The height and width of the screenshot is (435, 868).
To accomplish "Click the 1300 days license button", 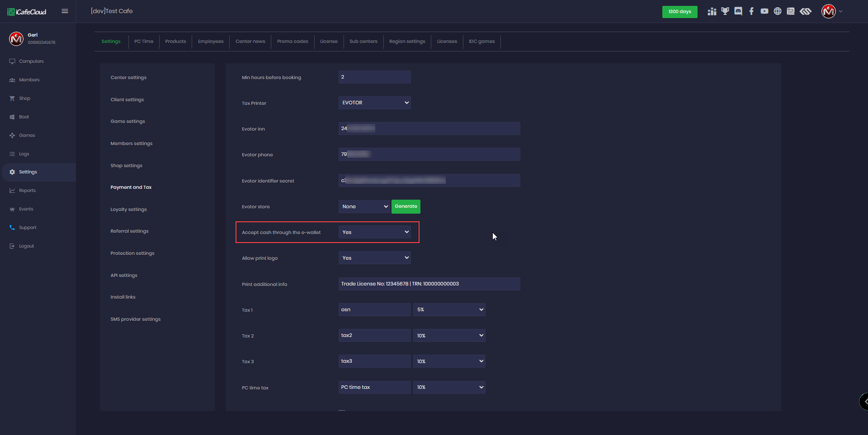I will 679,12.
